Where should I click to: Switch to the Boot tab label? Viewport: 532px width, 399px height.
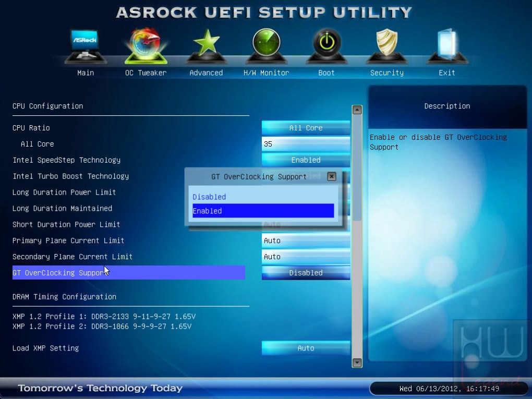point(327,72)
